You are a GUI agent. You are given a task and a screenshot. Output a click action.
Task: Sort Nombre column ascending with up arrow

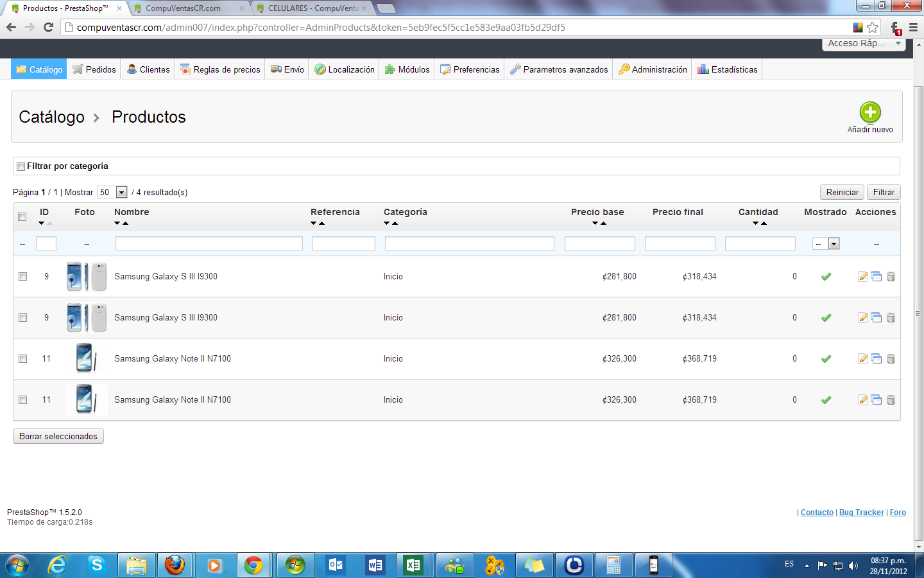(126, 223)
